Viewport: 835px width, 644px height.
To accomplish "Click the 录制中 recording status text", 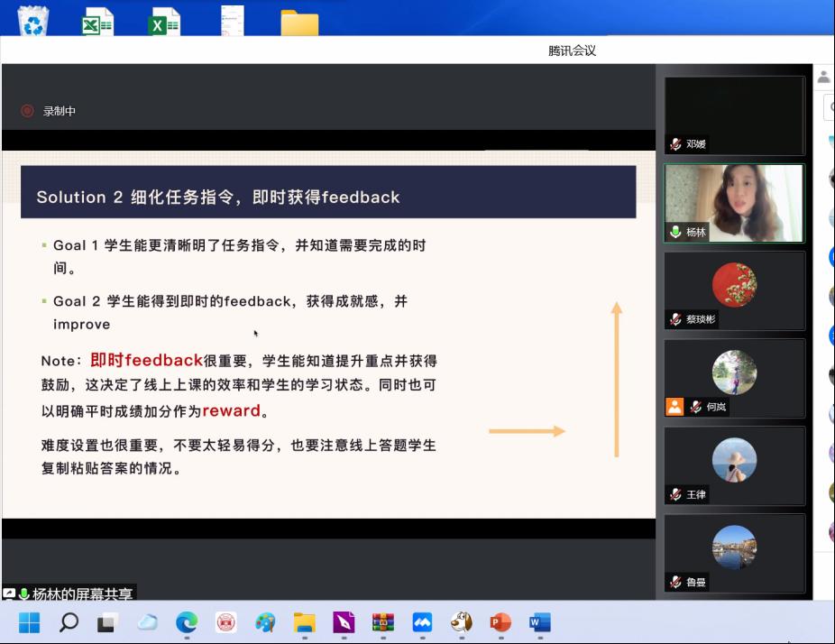I will [x=60, y=111].
